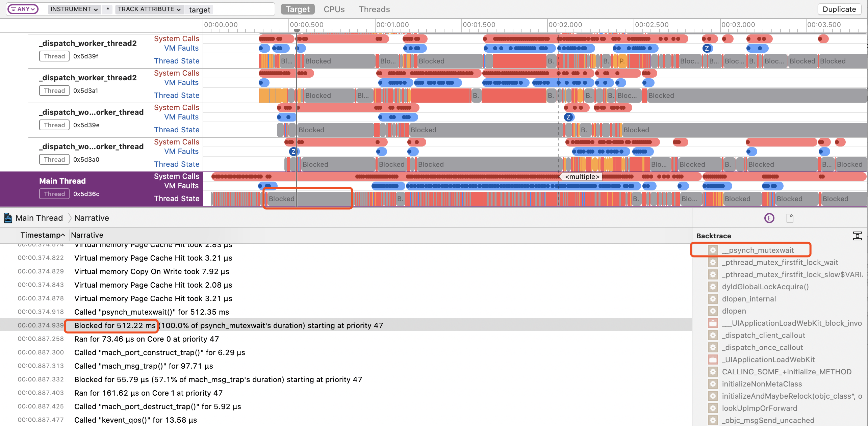Click the Main Thread breadcrumb document icon
This screenshot has width=868, height=426.
click(8, 218)
